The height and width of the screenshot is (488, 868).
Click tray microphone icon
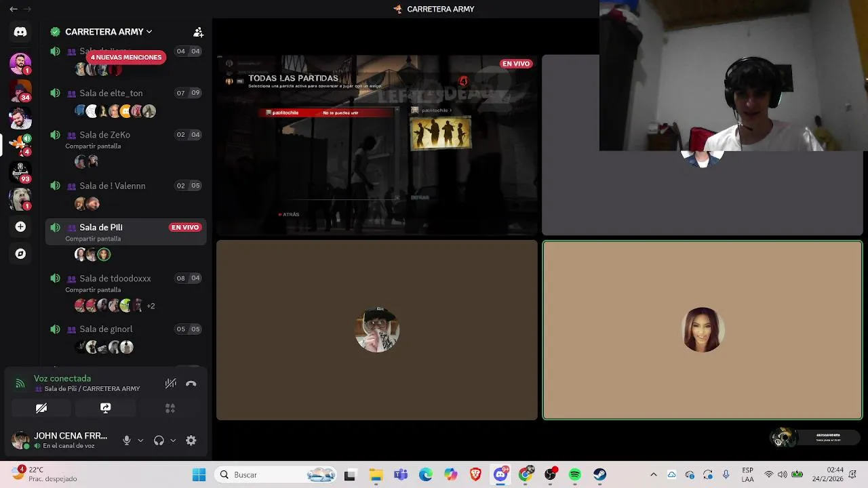point(726,474)
